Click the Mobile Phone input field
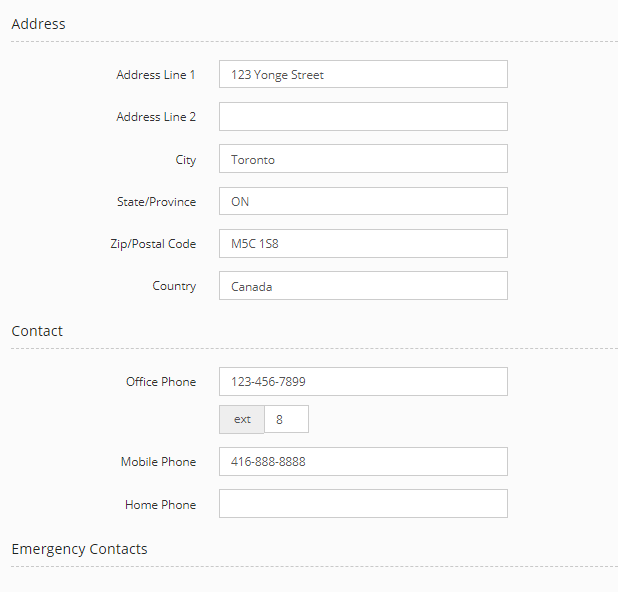618x592 pixels. click(x=363, y=462)
